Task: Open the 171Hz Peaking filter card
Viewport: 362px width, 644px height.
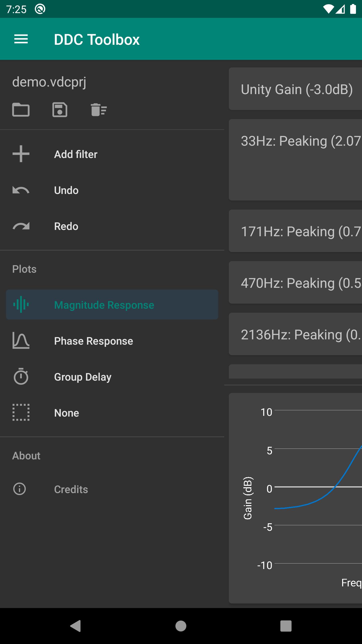Action: 295,231
